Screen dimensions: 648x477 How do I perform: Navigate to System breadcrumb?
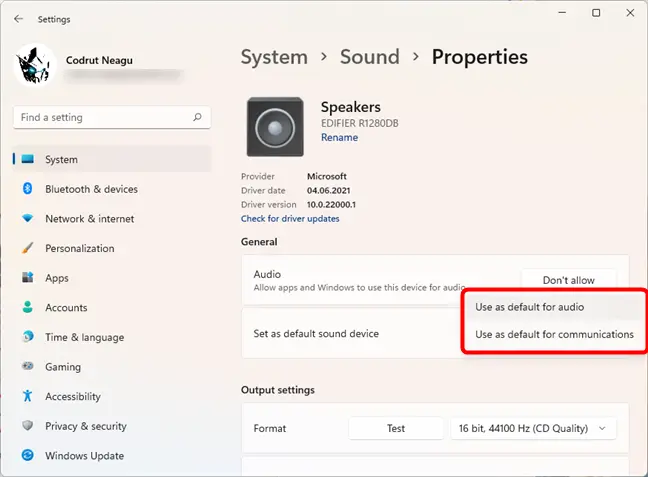274,57
